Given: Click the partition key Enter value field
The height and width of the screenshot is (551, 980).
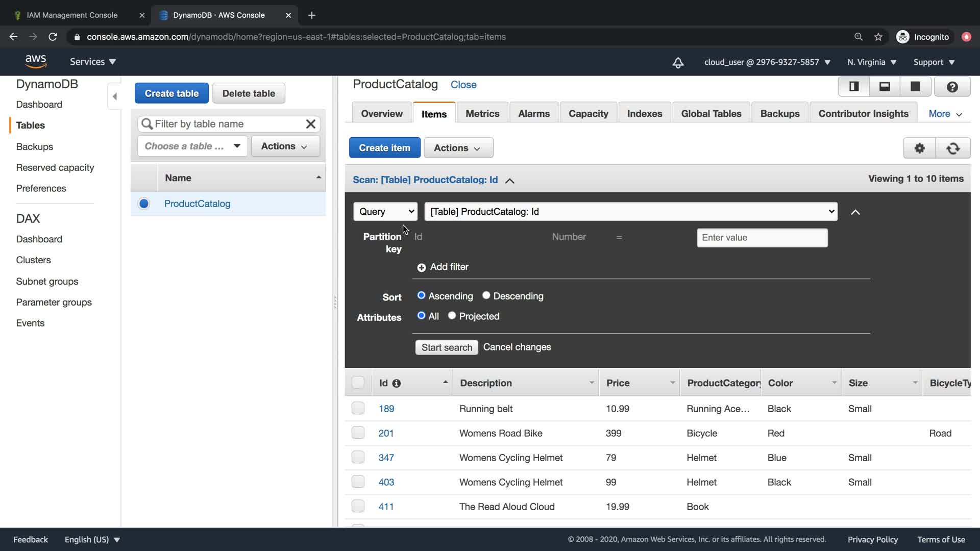Looking at the screenshot, I should tap(762, 238).
